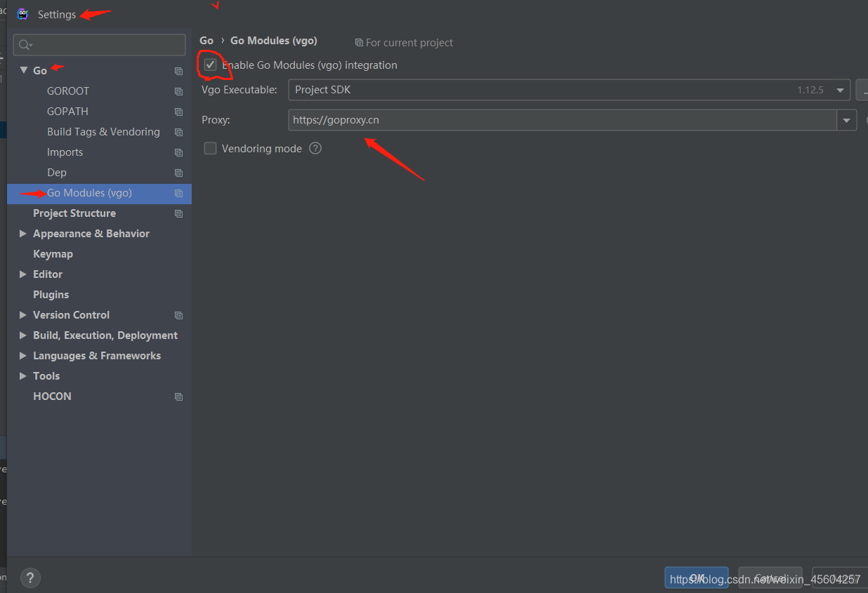
Task: Click the browse button beside Vgo Executable
Action: tap(862, 90)
